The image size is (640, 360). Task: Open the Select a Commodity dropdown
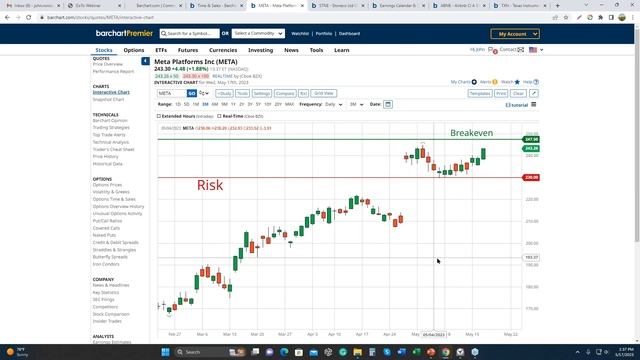coord(258,33)
